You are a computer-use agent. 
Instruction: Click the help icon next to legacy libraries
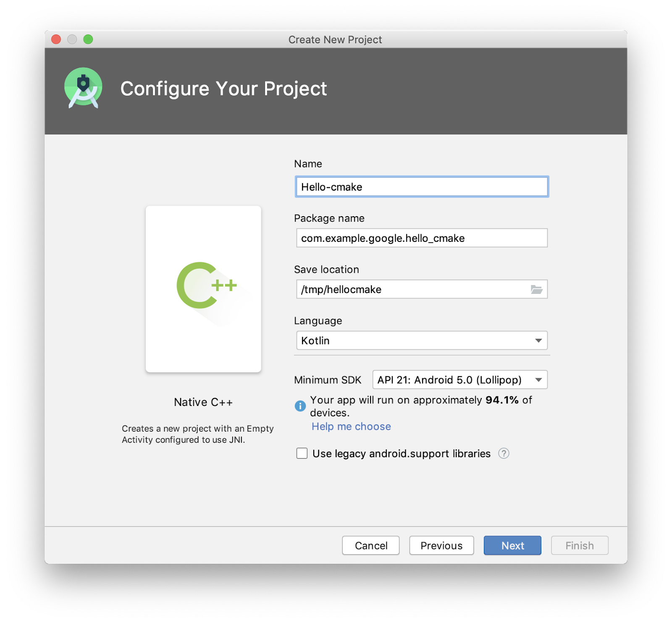point(504,453)
